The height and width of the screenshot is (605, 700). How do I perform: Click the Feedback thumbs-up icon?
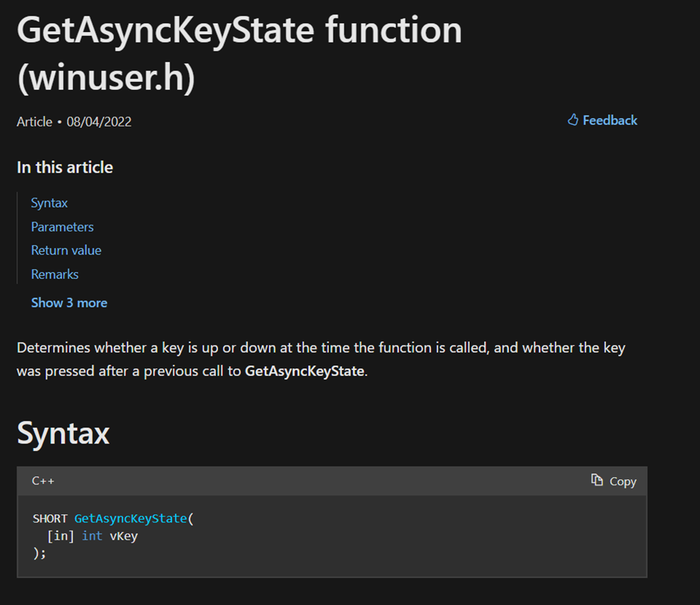click(x=572, y=120)
